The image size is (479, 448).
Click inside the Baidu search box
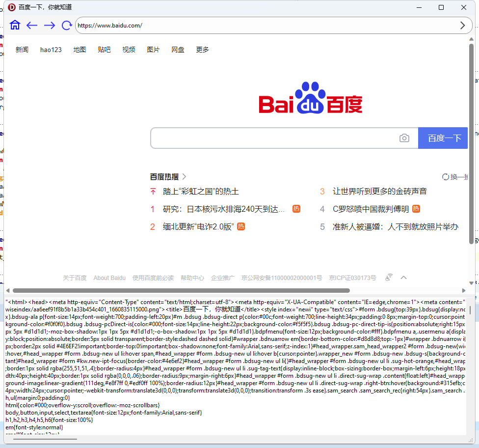tap(275, 138)
